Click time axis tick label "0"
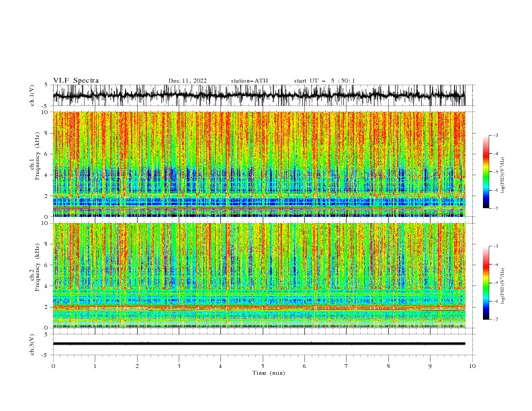 pyautogui.click(x=53, y=366)
